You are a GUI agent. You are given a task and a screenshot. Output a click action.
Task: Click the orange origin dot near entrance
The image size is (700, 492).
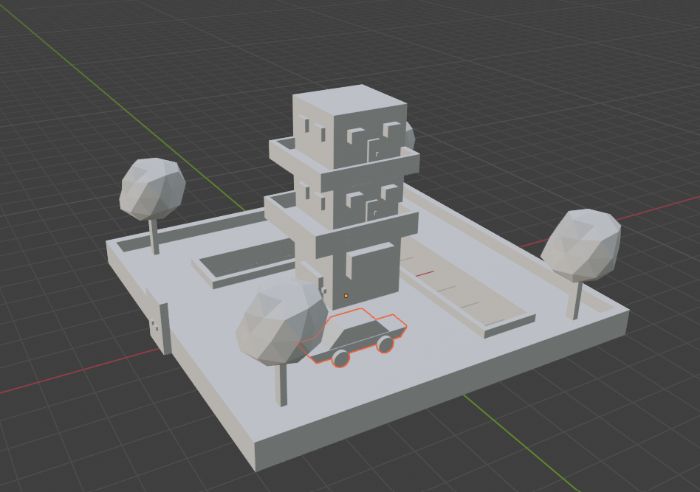(x=346, y=296)
